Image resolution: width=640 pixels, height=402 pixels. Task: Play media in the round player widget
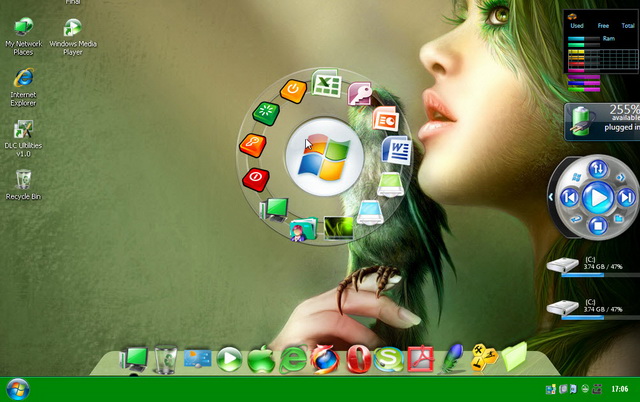pyautogui.click(x=598, y=198)
